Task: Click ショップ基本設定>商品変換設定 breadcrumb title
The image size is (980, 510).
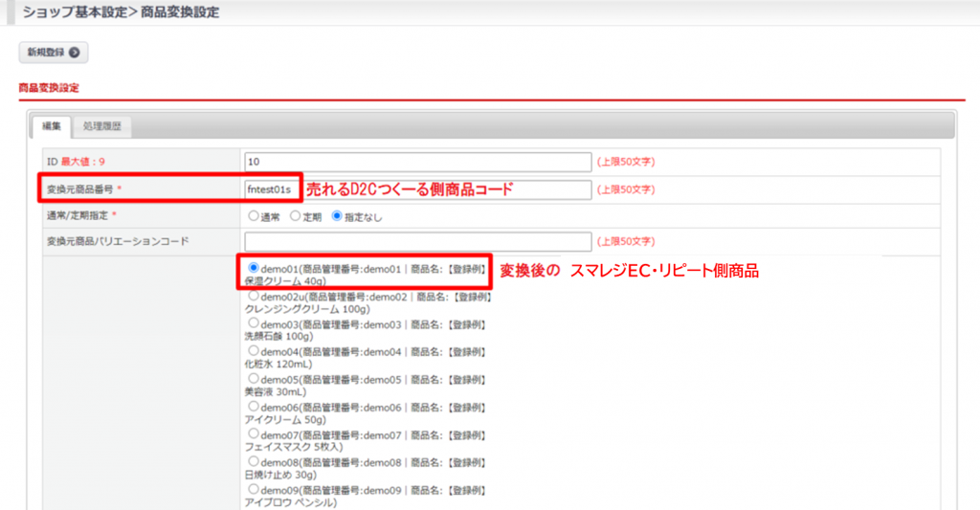Action: click(122, 12)
